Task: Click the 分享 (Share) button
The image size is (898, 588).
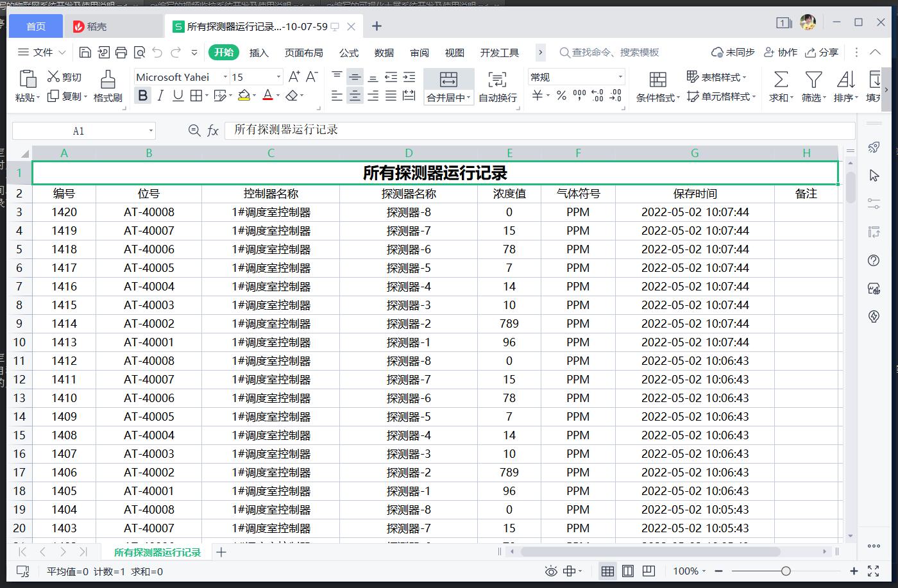Action: [x=822, y=53]
